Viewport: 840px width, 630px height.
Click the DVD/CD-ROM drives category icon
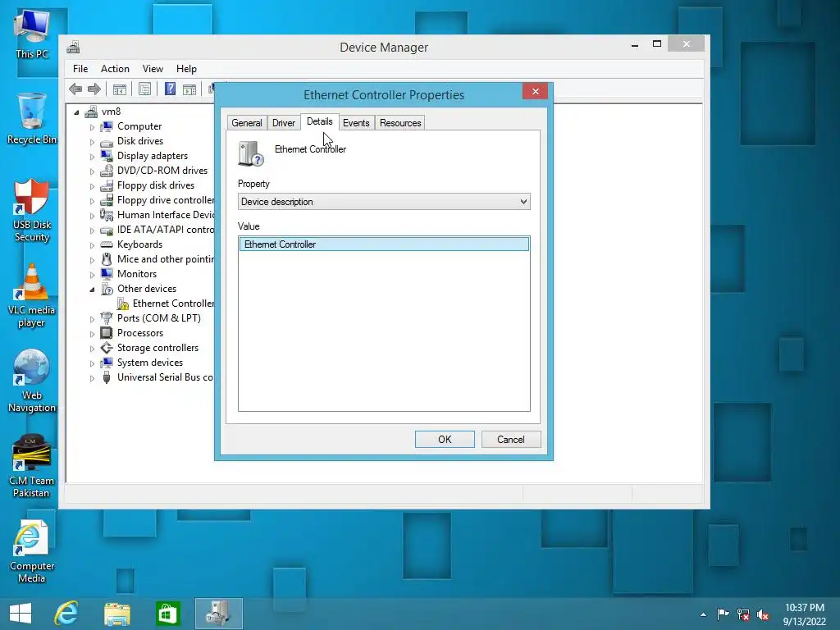point(107,171)
